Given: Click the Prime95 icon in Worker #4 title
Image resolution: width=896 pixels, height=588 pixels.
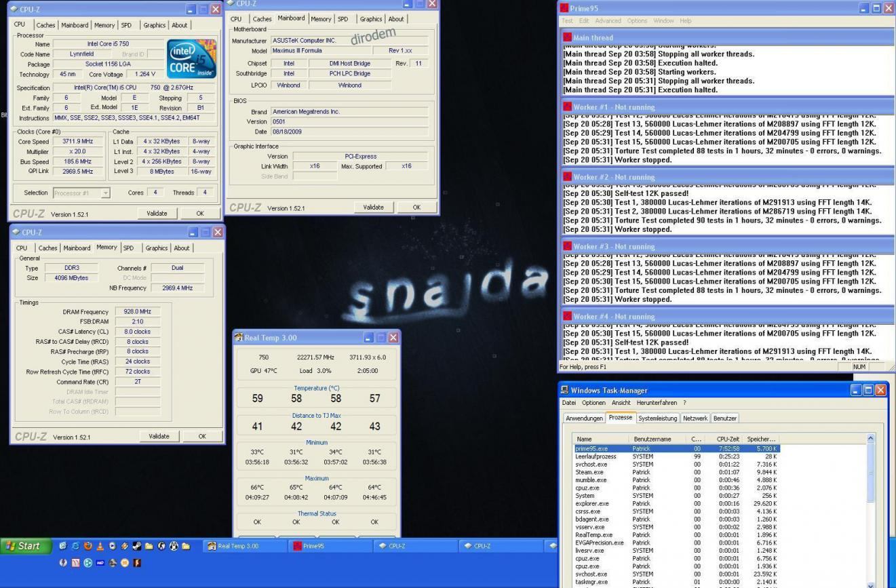Looking at the screenshot, I should [567, 317].
